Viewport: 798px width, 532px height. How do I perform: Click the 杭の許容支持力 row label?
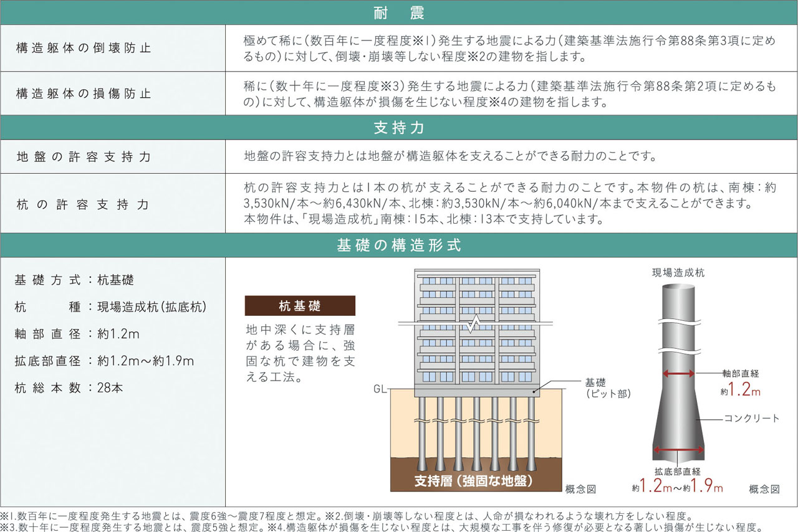point(83,204)
